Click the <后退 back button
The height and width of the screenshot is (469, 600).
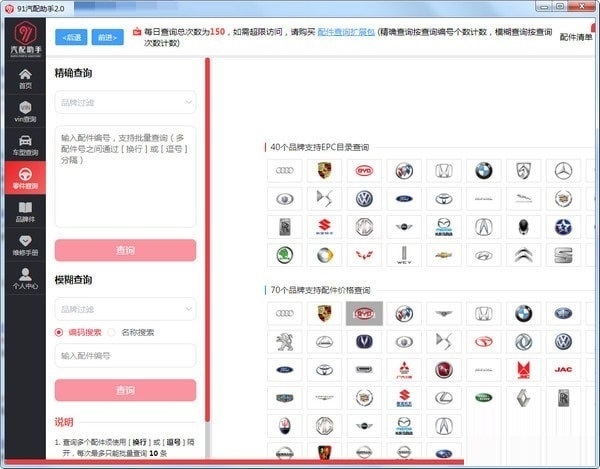point(71,37)
